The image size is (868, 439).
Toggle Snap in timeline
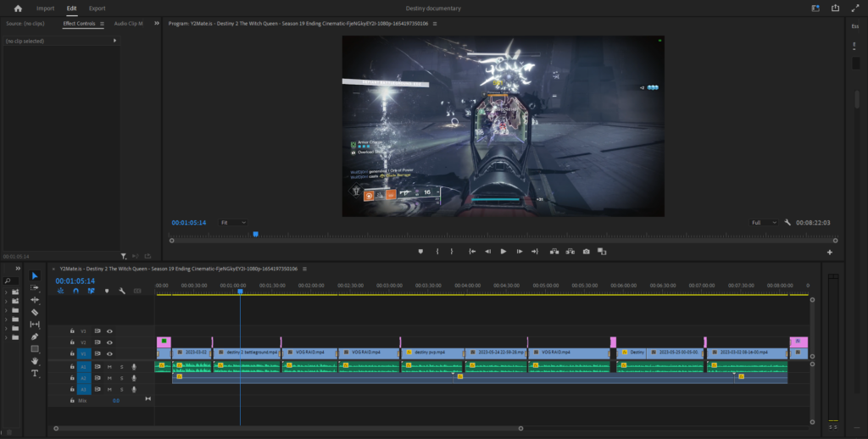coord(75,291)
